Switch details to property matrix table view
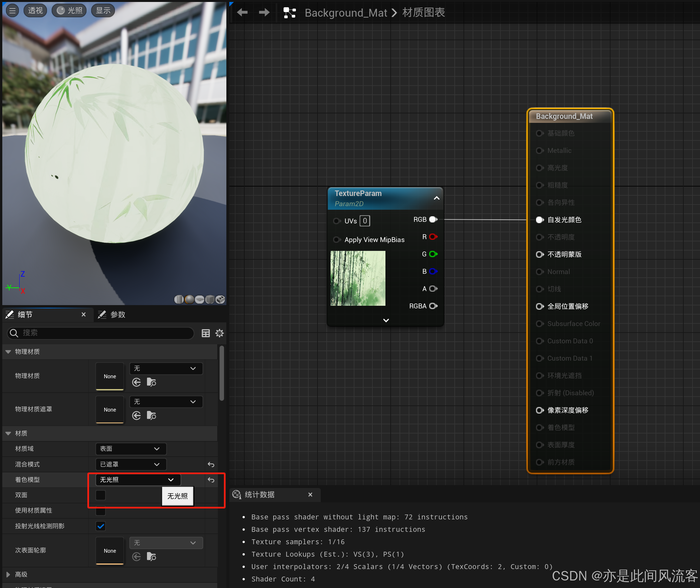The height and width of the screenshot is (588, 700). click(x=206, y=333)
